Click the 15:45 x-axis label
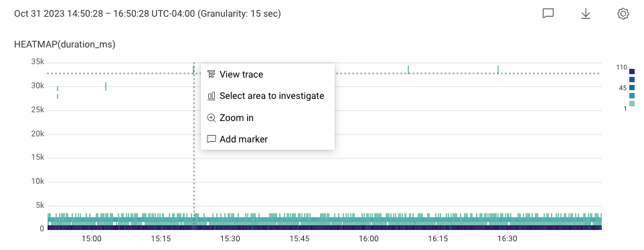This screenshot has height=250, width=644. pos(299,238)
